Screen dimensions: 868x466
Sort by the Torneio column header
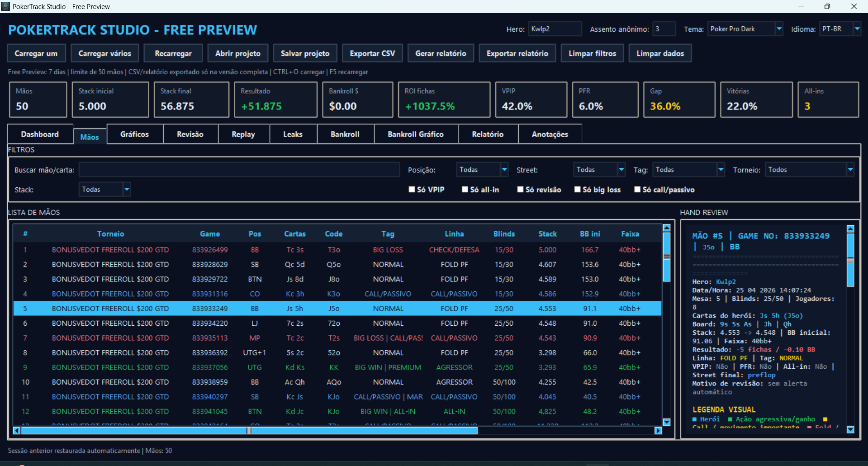(x=110, y=234)
